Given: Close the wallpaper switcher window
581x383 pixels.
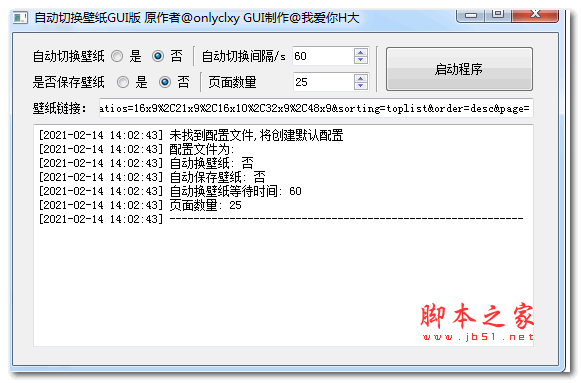Looking at the screenshot, I should pyautogui.click(x=535, y=16).
